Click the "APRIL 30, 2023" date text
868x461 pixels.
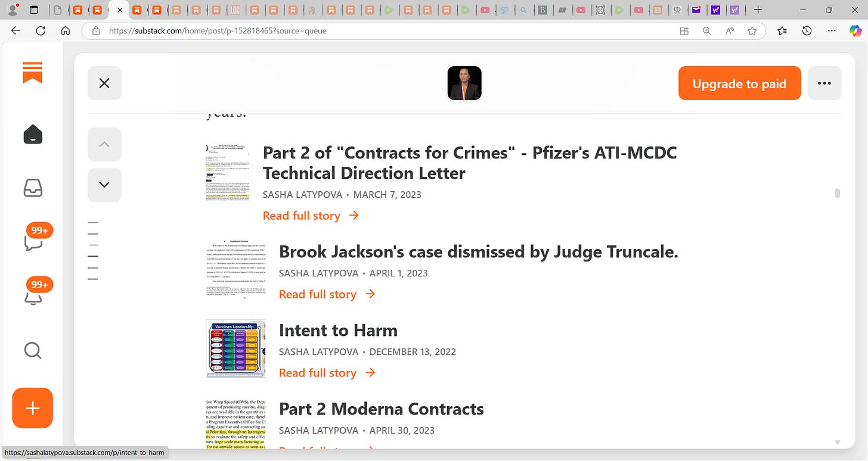[x=402, y=431]
